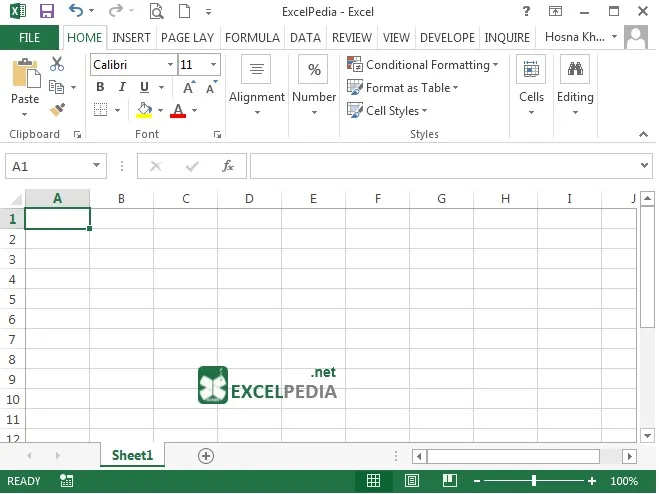This screenshot has width=659, height=494.
Task: Switch to the DATA tab
Action: coord(306,38)
